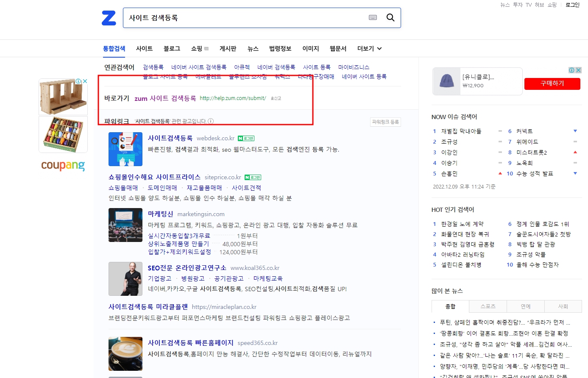Select the 연예 news tab
The image size is (588, 378).
point(526,306)
